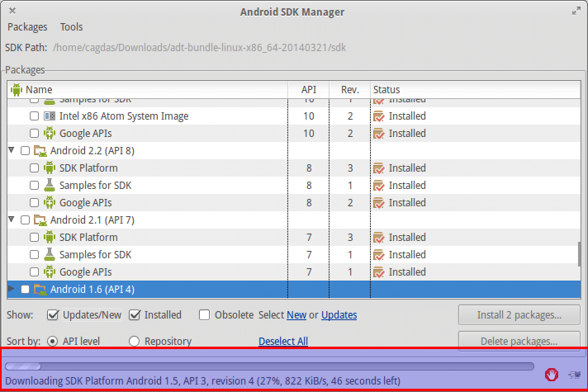Viewport: 588px width, 392px height.
Task: Click Installed status icon for Google APIs API 10
Action: click(379, 134)
